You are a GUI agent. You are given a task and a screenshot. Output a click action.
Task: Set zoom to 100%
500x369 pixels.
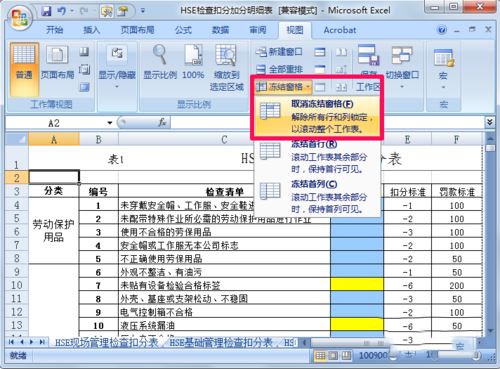pos(193,62)
